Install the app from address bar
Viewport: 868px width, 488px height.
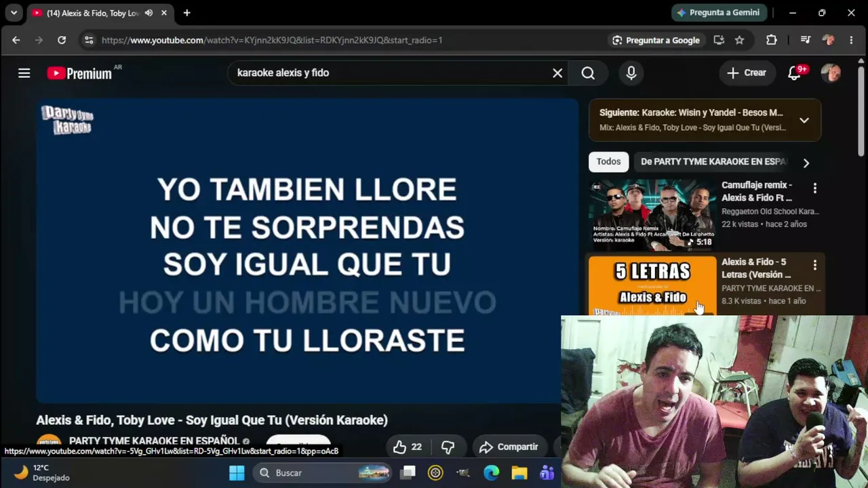pyautogui.click(x=719, y=40)
